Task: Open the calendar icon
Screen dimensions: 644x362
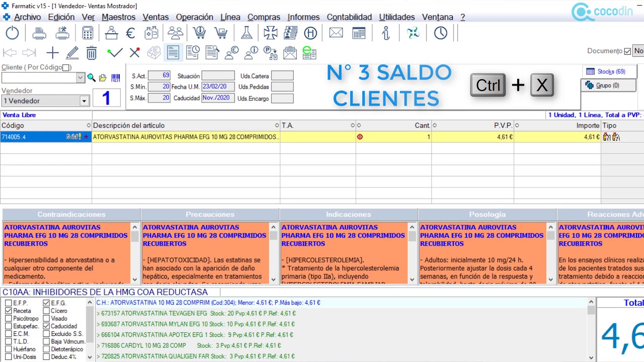Action: 359,33
